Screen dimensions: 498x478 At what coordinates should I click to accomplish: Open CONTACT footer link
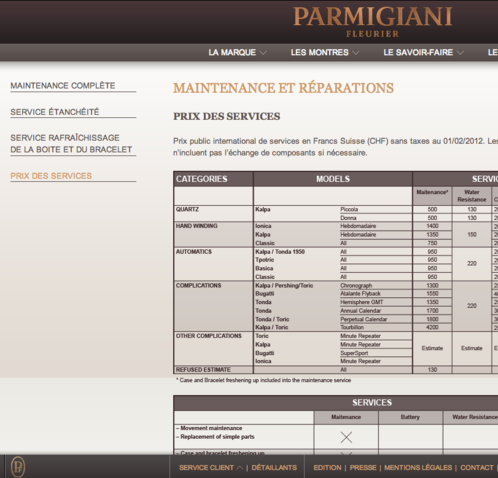click(x=477, y=468)
